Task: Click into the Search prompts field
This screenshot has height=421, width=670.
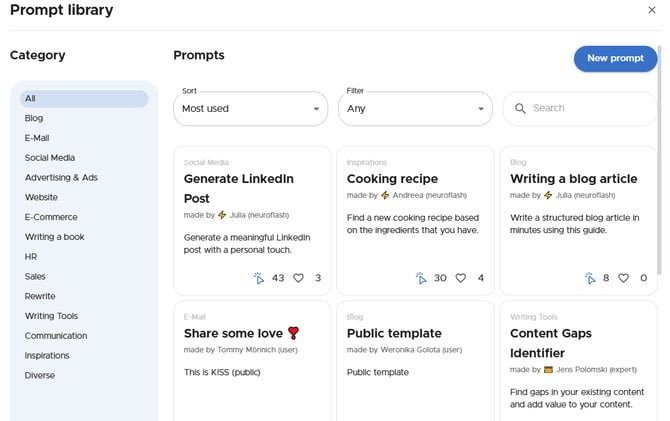Action: (585, 108)
